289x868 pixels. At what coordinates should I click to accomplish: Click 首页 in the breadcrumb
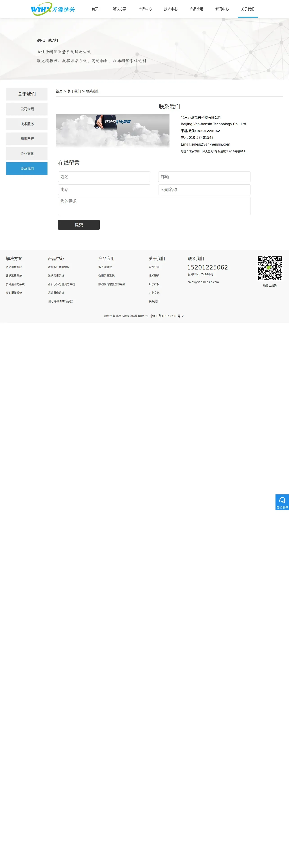pyautogui.click(x=59, y=91)
